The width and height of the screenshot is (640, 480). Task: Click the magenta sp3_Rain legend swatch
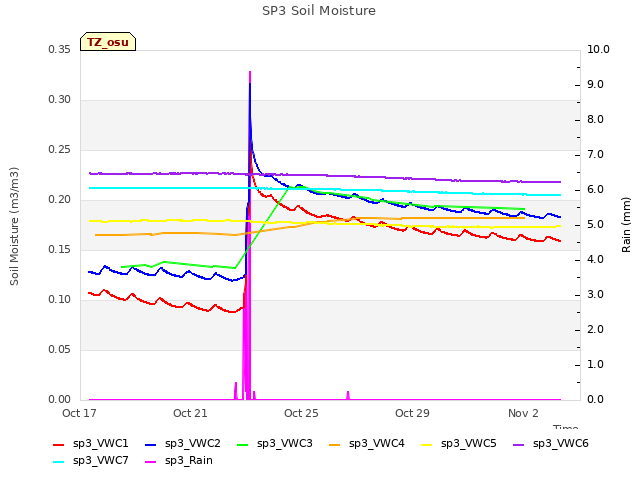151,462
